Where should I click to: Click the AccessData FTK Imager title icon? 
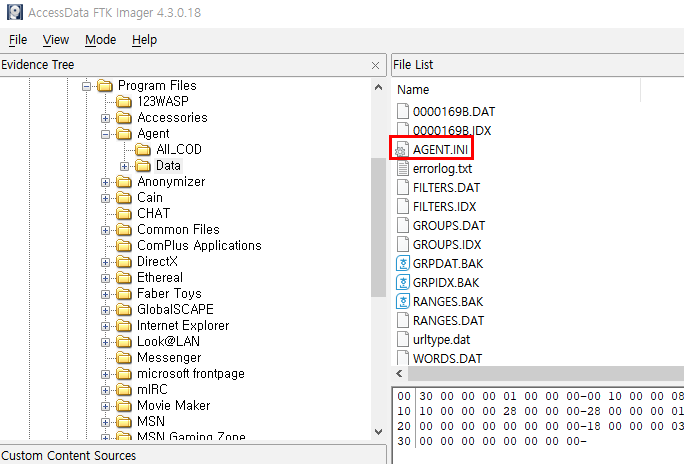click(x=15, y=12)
